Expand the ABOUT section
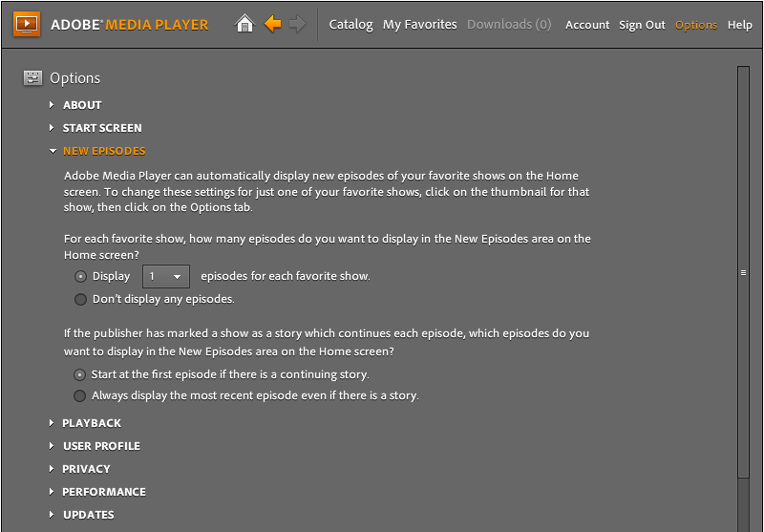 pos(81,105)
